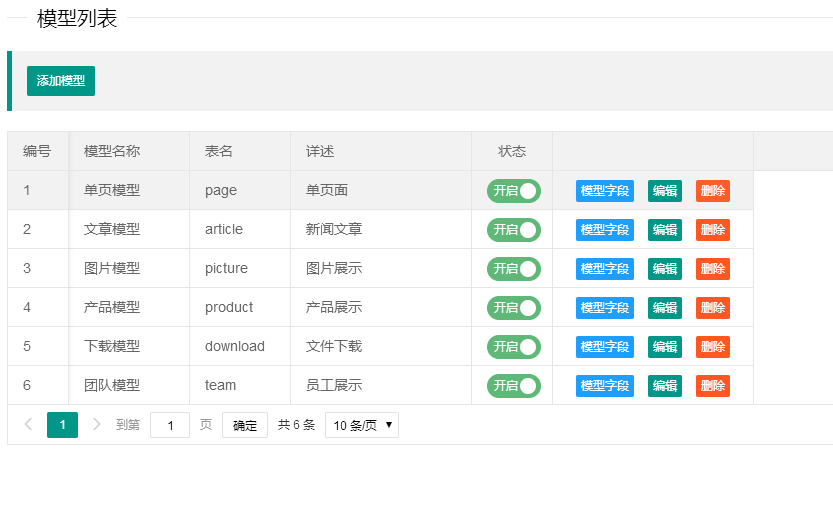Open 模型字段 for the picture model

[x=604, y=269]
